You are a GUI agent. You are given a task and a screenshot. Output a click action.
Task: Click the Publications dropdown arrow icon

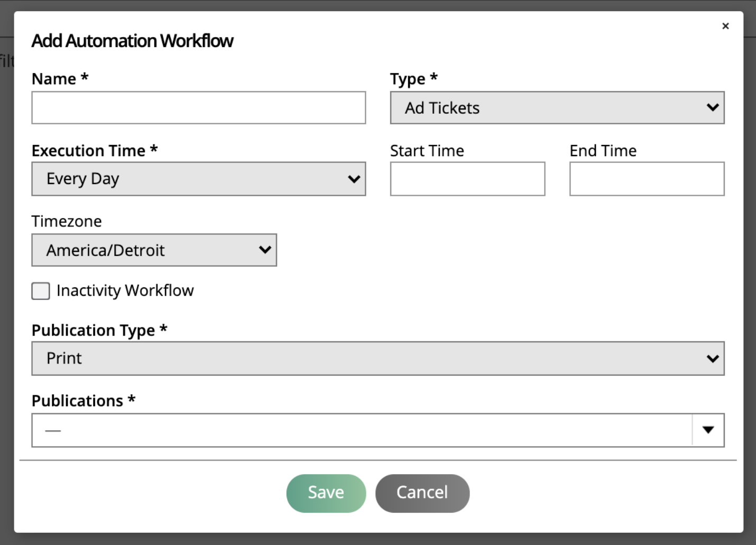(x=708, y=430)
